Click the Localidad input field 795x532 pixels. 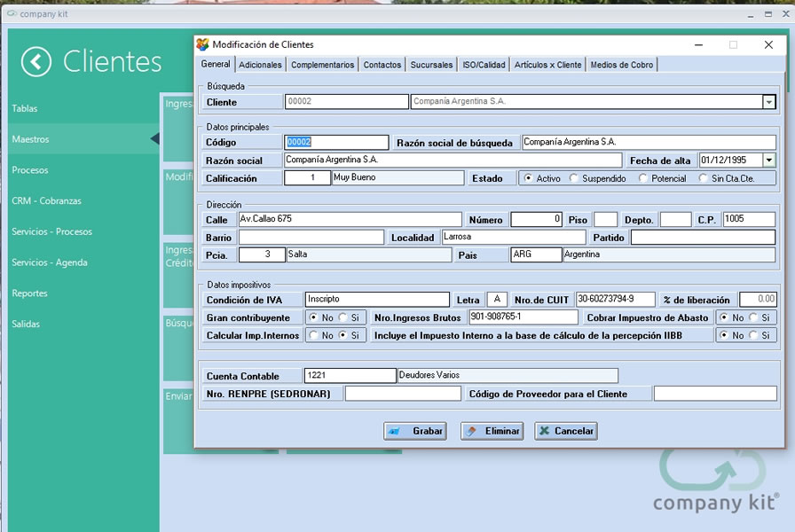[x=514, y=237]
